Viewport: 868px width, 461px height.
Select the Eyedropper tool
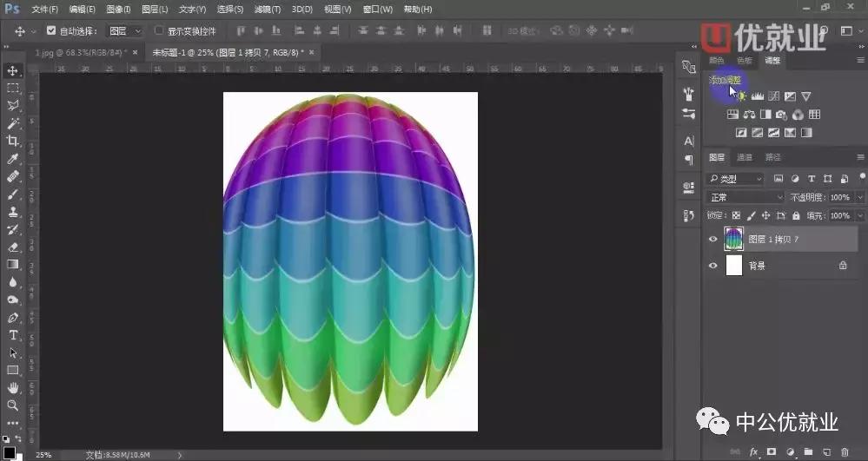click(x=13, y=159)
